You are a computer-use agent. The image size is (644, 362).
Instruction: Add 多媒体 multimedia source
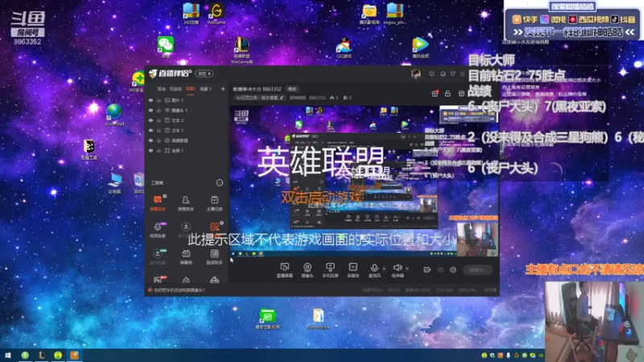pos(353,270)
